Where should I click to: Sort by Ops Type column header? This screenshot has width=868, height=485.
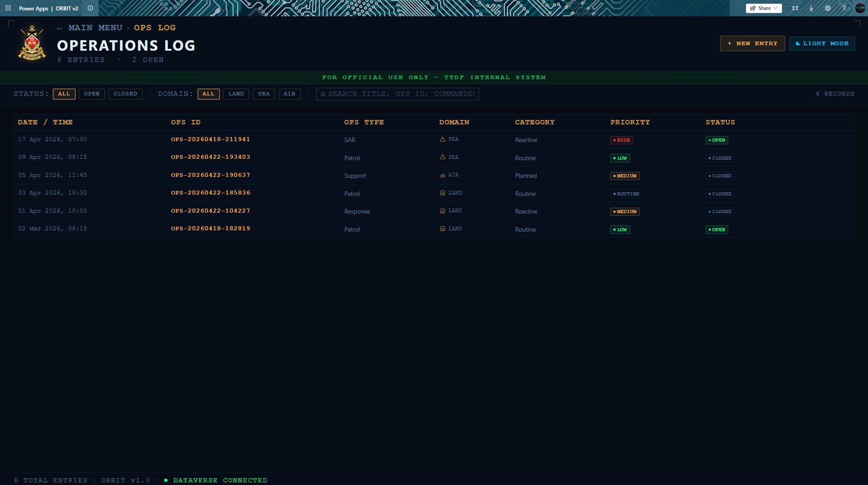coord(364,122)
